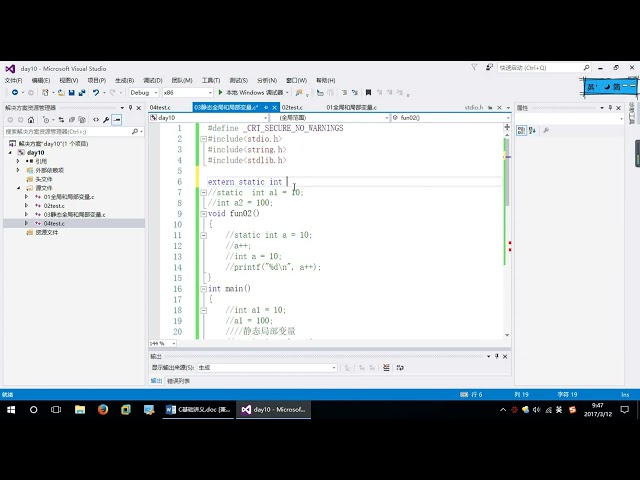Click the Collapse All icon in Solution Explorer
The width and height of the screenshot is (640, 480).
72,120
